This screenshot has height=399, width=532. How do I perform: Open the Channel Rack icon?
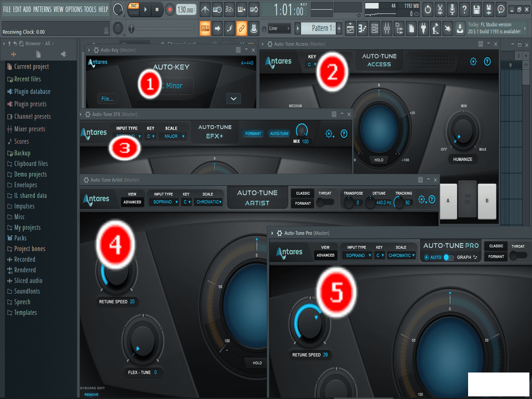[375, 29]
